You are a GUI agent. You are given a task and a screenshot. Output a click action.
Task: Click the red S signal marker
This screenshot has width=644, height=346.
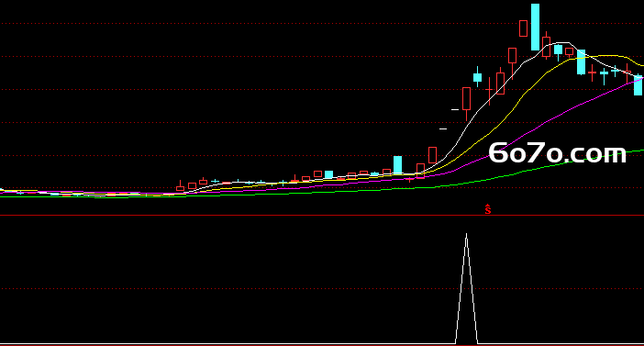pyautogui.click(x=487, y=209)
